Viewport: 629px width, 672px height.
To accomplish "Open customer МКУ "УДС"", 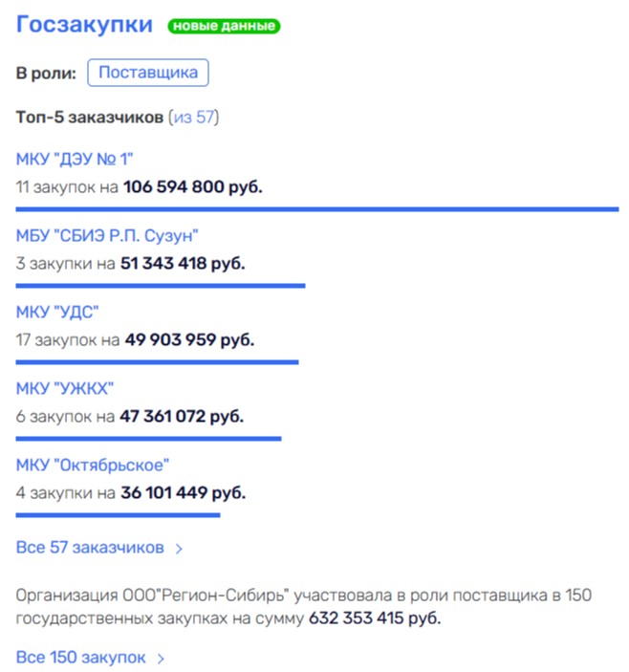I will click(57, 312).
